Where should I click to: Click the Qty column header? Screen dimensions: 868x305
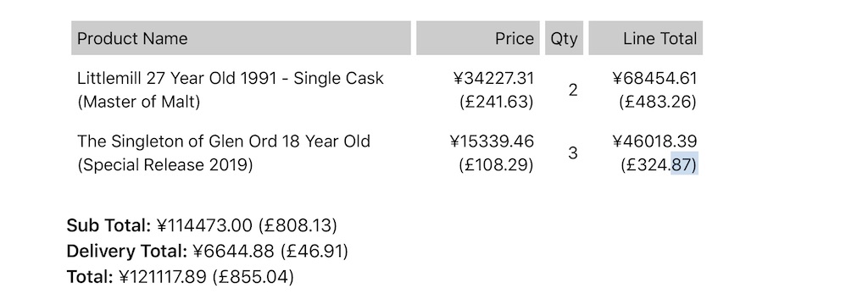coord(564,38)
